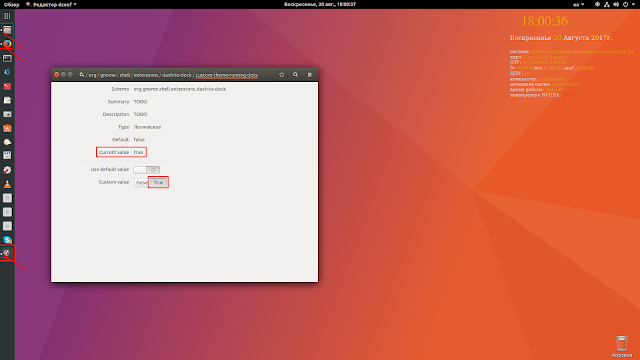Bookmark this key with the star icon
Viewport: 640px width, 360px height.
(281, 75)
